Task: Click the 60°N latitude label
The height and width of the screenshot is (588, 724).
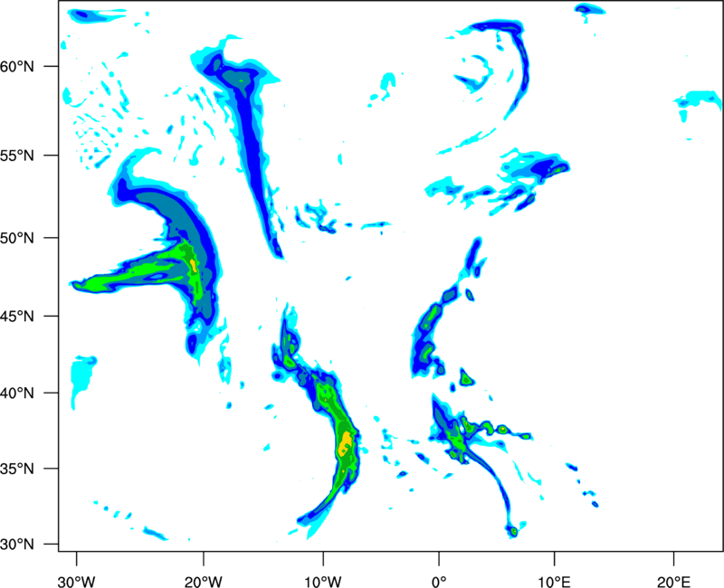Action: [17, 66]
